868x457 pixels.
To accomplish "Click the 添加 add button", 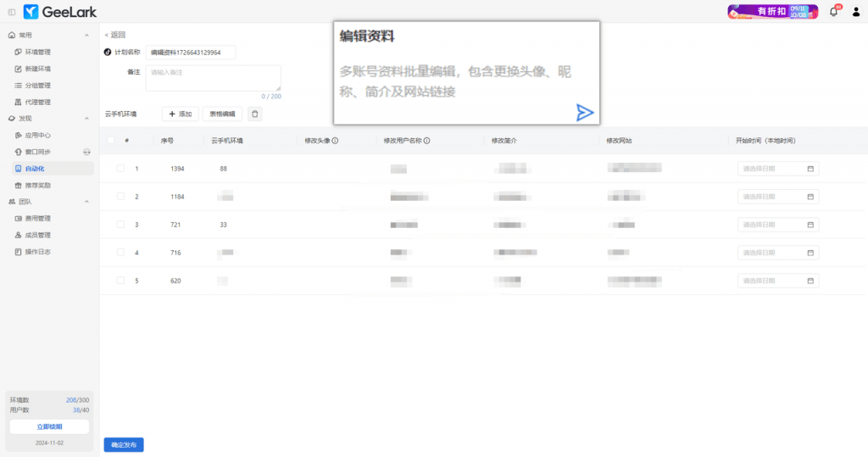I will (x=180, y=114).
